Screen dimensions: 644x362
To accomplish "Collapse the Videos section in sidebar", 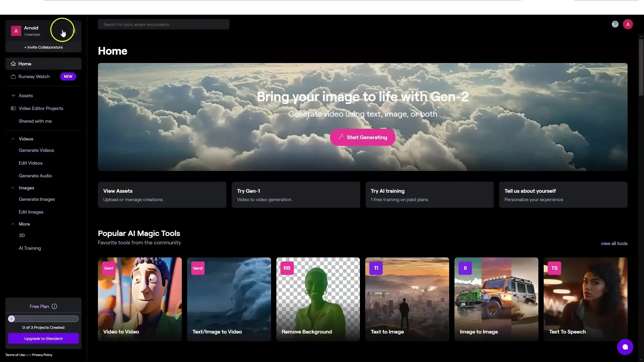I will tap(13, 139).
